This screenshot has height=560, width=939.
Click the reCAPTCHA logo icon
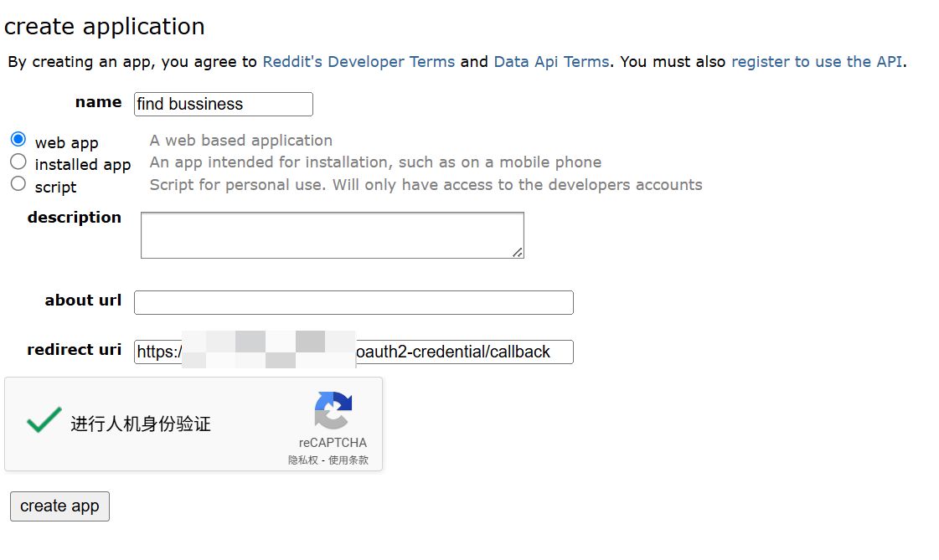(333, 411)
